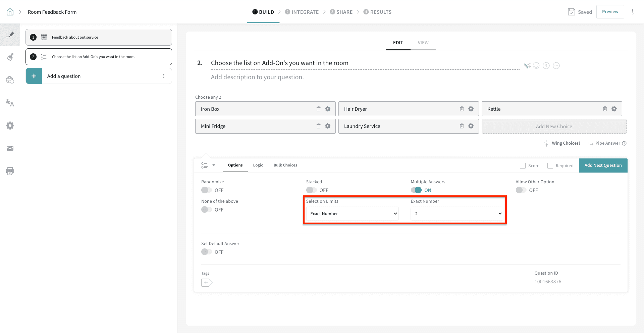Open the translation icon in left sidebar
The width and height of the screenshot is (644, 333).
coord(10,103)
